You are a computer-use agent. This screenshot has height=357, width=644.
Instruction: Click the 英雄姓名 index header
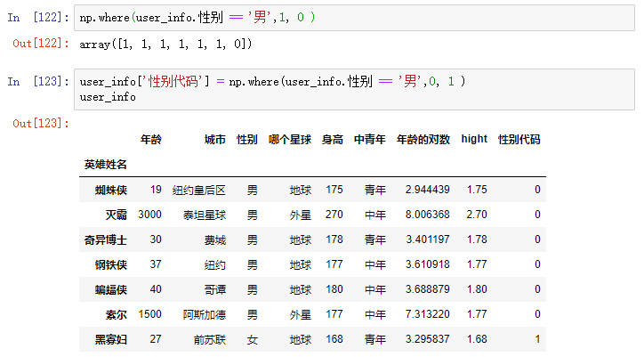106,165
